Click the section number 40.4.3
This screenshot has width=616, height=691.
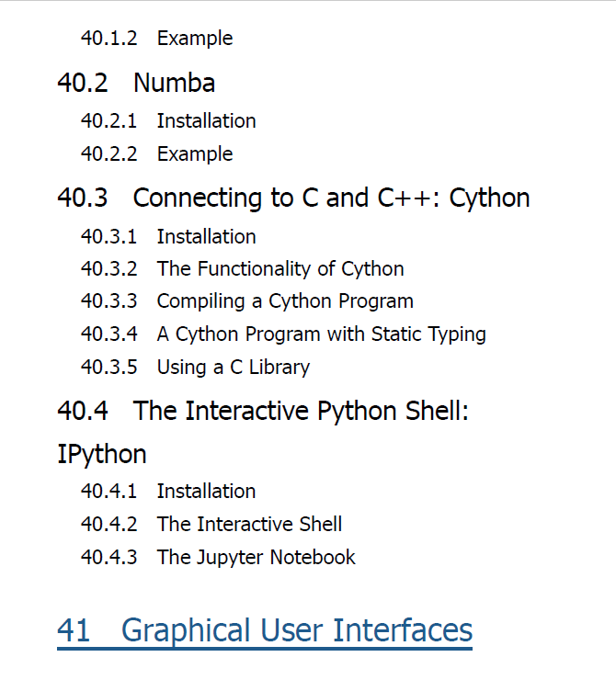pos(108,558)
